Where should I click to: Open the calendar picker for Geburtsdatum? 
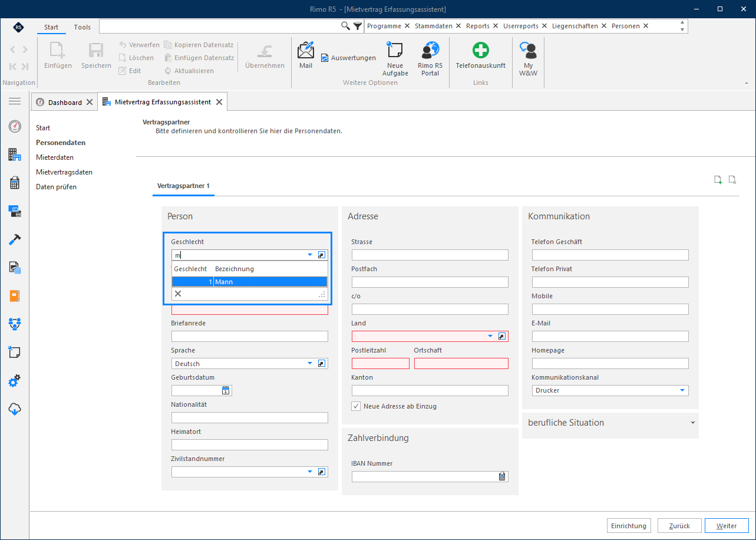pyautogui.click(x=226, y=390)
